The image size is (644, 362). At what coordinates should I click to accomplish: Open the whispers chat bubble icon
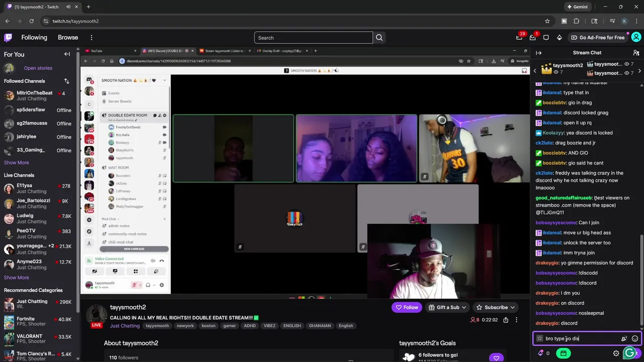[x=546, y=38]
